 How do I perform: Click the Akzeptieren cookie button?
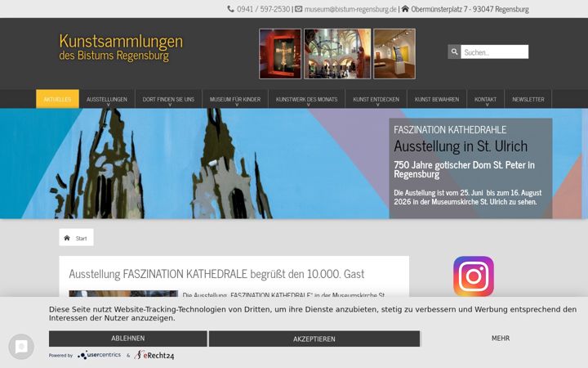314,339
